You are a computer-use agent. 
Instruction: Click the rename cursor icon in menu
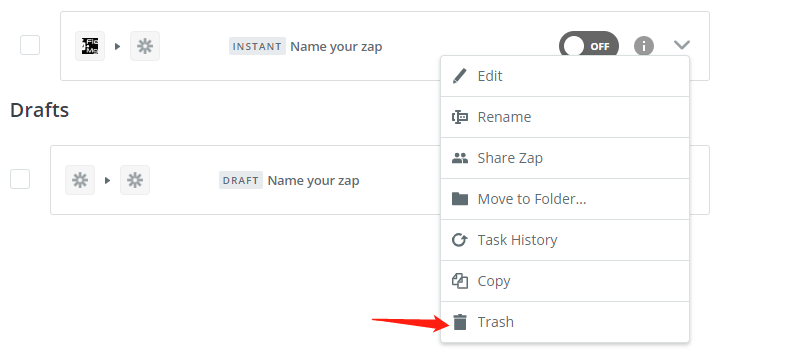click(460, 117)
